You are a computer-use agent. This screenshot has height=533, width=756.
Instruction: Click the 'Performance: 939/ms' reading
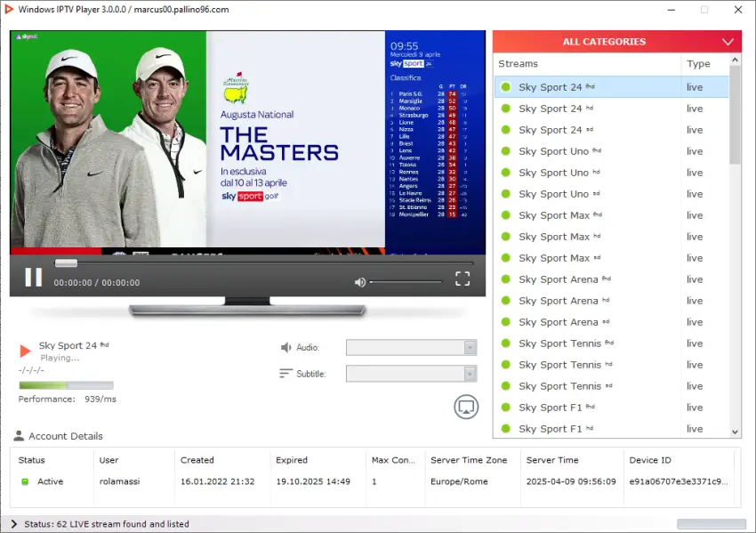pos(68,399)
